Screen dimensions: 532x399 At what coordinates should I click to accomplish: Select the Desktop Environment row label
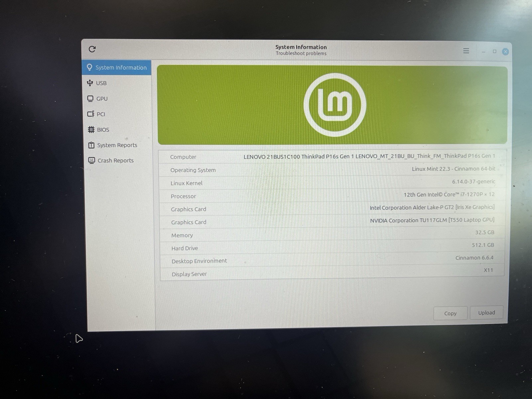(199, 261)
